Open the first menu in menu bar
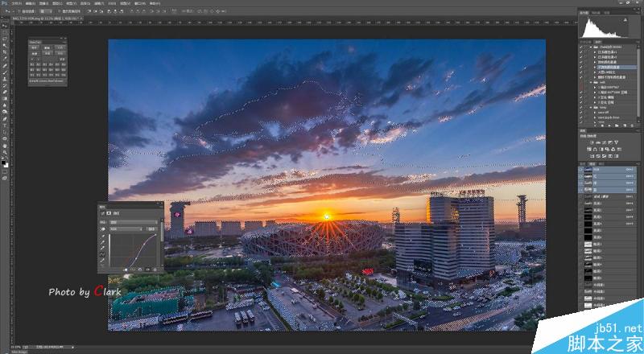 (x=16, y=3)
